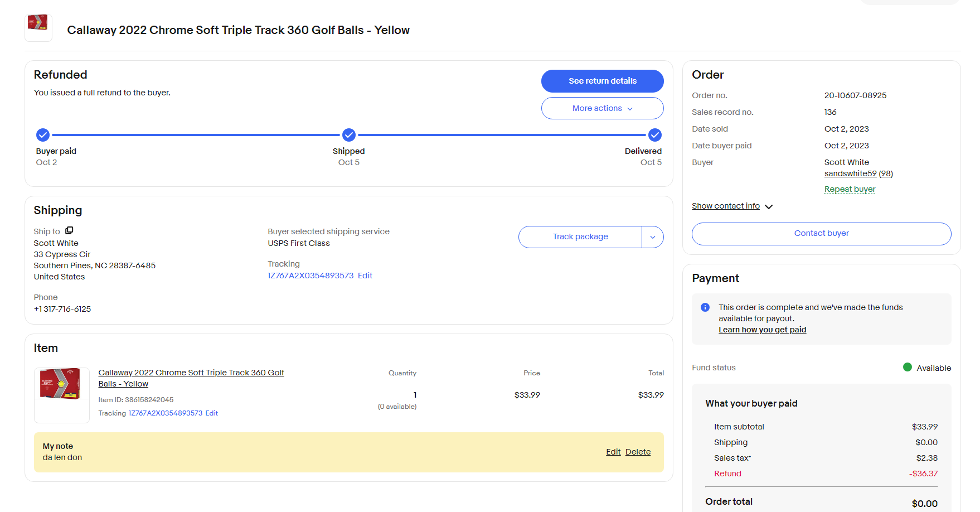The height and width of the screenshot is (512, 980).
Task: Click the Track package button
Action: (580, 237)
